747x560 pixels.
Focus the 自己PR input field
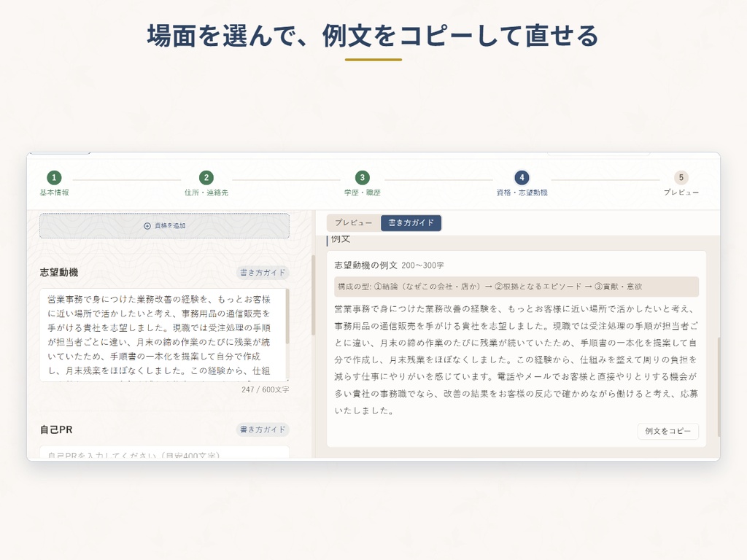coord(164,452)
